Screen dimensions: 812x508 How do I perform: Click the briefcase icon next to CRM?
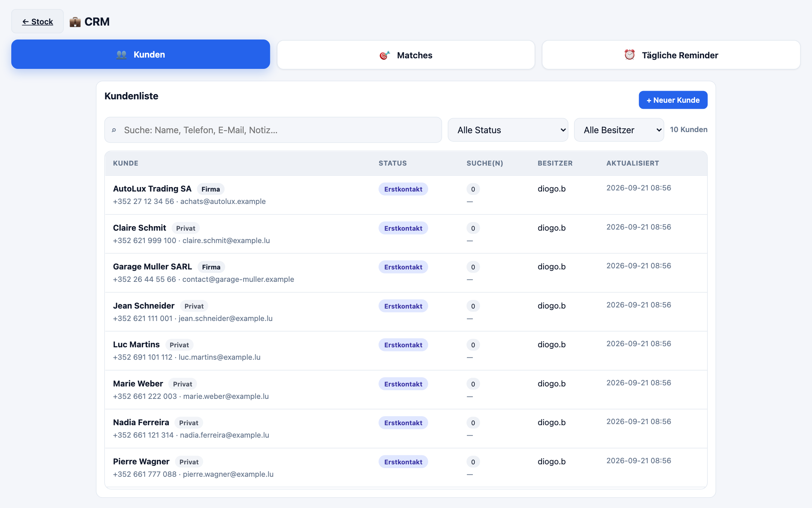(x=75, y=22)
